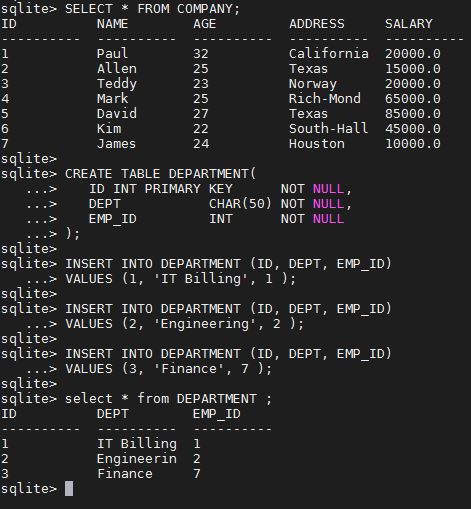Click the 'Rich-Mond' address value
Image resolution: width=471 pixels, height=509 pixels.
[325, 99]
